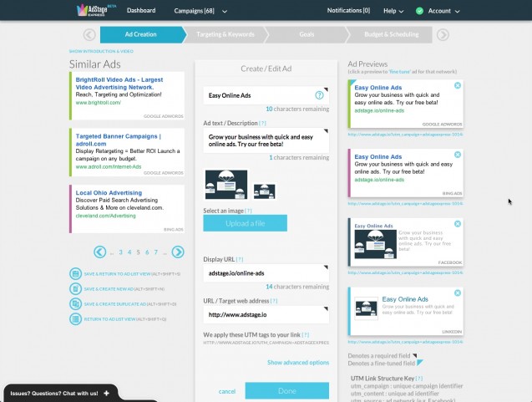
Task: Click the www.brightroll.com/ URL
Action: (98, 103)
